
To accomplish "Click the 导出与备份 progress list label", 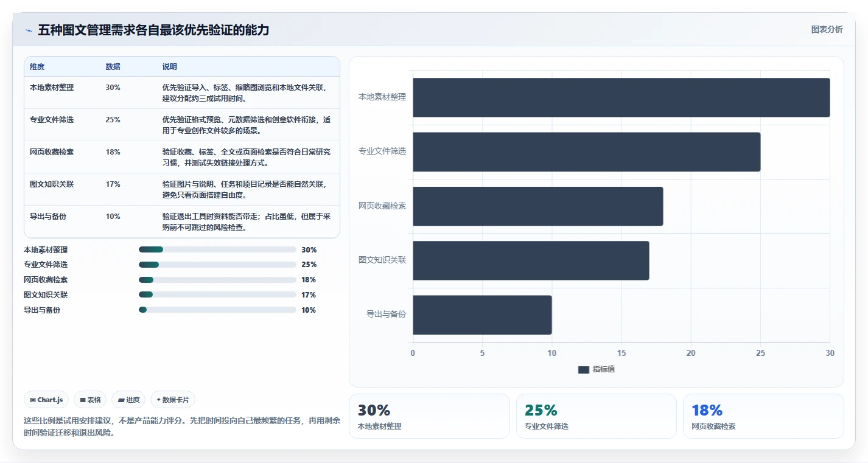I will (42, 310).
